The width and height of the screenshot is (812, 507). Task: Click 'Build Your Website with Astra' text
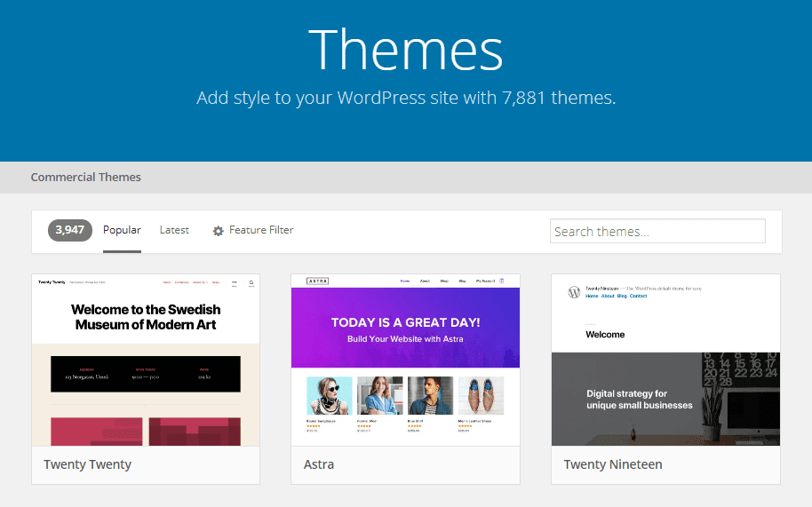click(x=405, y=339)
